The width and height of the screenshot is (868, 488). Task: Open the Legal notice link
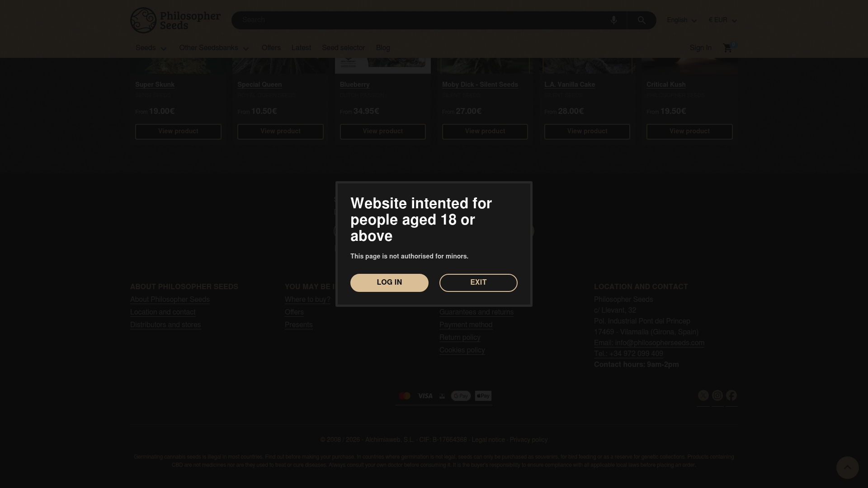point(488,440)
